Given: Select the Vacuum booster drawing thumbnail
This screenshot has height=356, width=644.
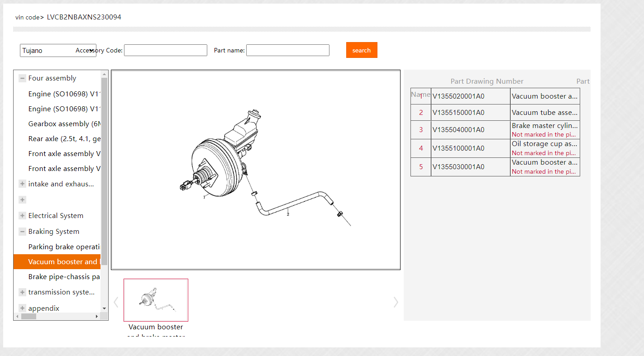Looking at the screenshot, I should pyautogui.click(x=156, y=300).
